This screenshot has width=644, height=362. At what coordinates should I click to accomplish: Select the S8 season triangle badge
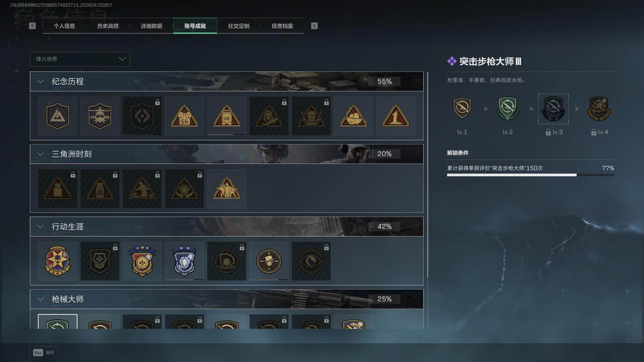(226, 116)
